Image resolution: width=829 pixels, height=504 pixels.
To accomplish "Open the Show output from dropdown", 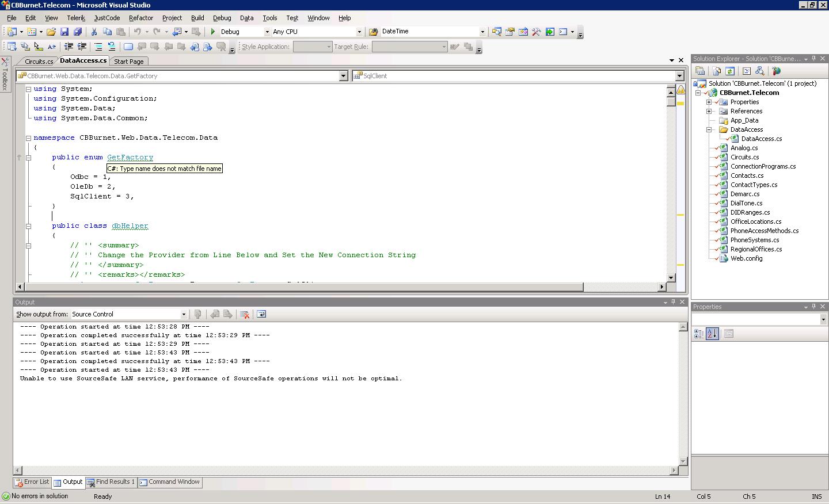I will tap(184, 314).
